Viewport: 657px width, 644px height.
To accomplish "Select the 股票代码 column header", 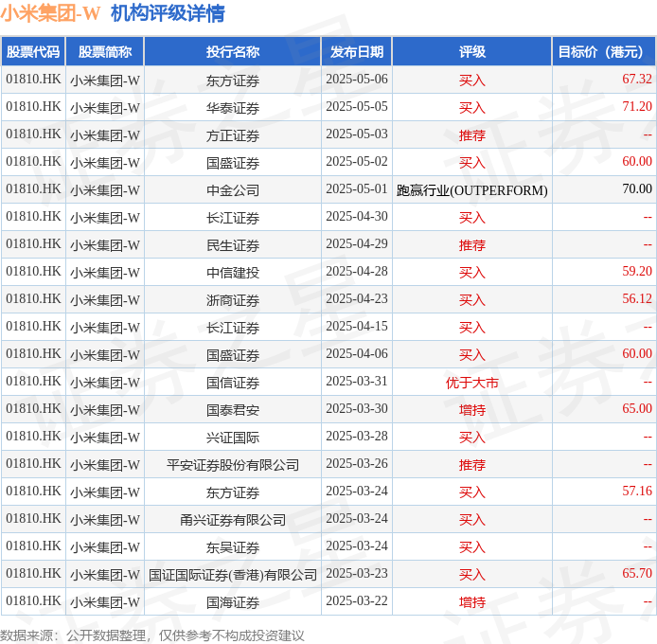I will 33,51.
